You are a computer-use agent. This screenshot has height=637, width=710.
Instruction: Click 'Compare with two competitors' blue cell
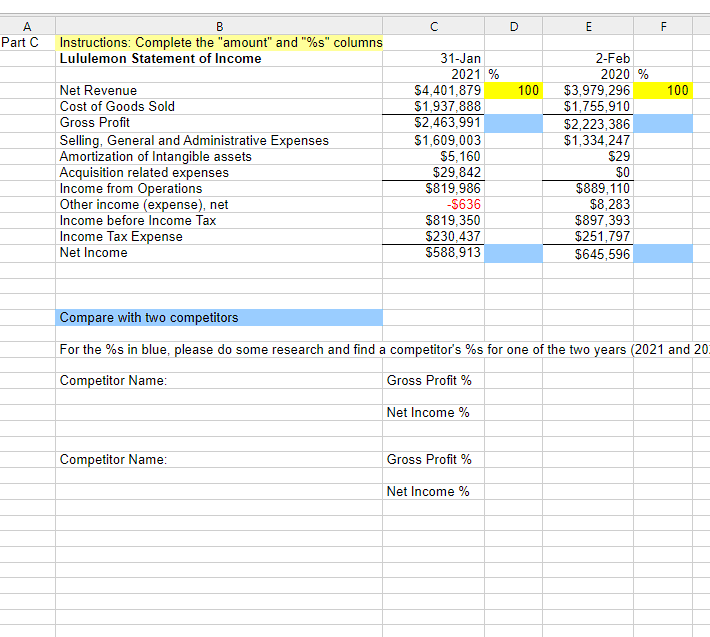point(219,317)
